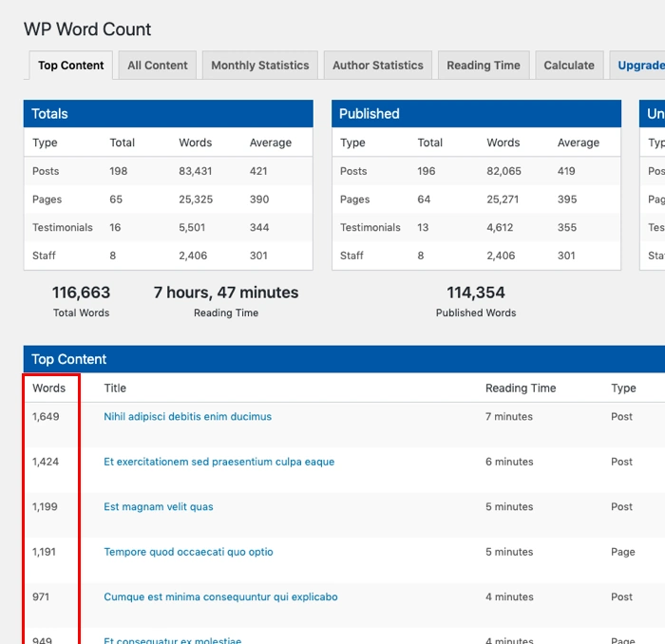665x644 pixels.
Task: Click the Type column header in Top Content
Action: point(623,388)
